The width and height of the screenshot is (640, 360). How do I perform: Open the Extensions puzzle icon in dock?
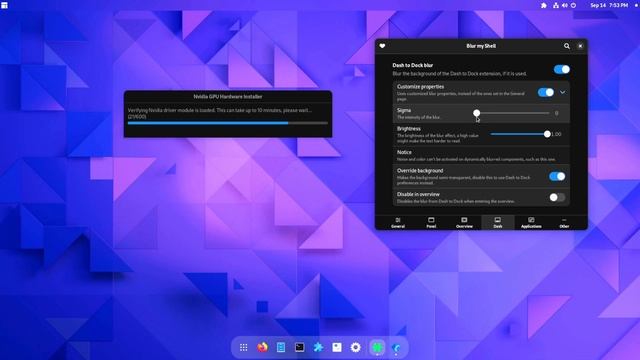click(x=318, y=347)
